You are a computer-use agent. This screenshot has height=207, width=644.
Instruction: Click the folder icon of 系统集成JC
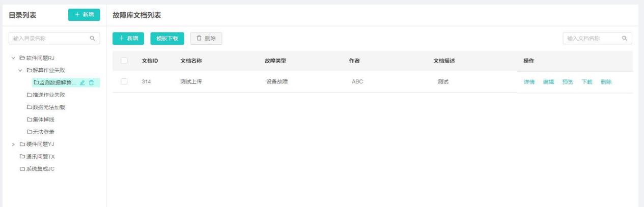tap(22, 169)
